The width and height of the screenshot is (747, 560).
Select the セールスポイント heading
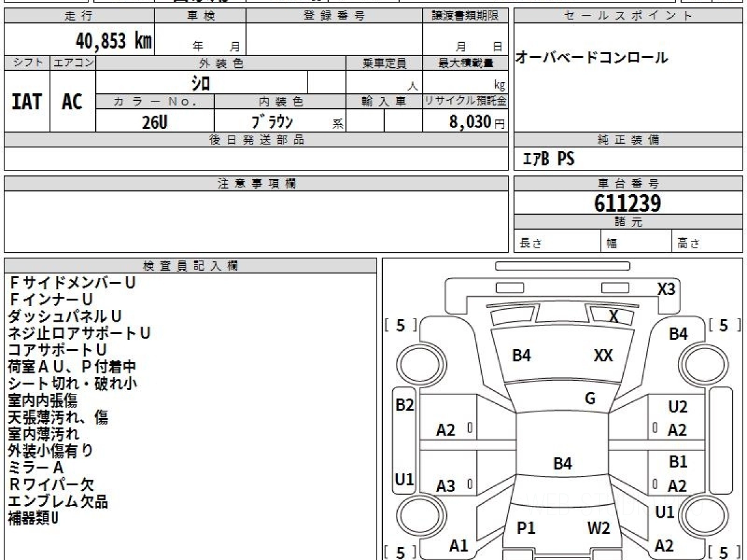[628, 16]
